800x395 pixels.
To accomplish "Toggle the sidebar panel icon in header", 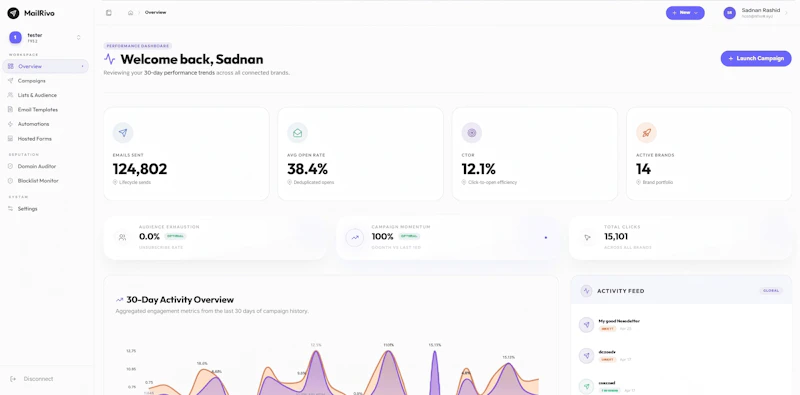I will (109, 13).
